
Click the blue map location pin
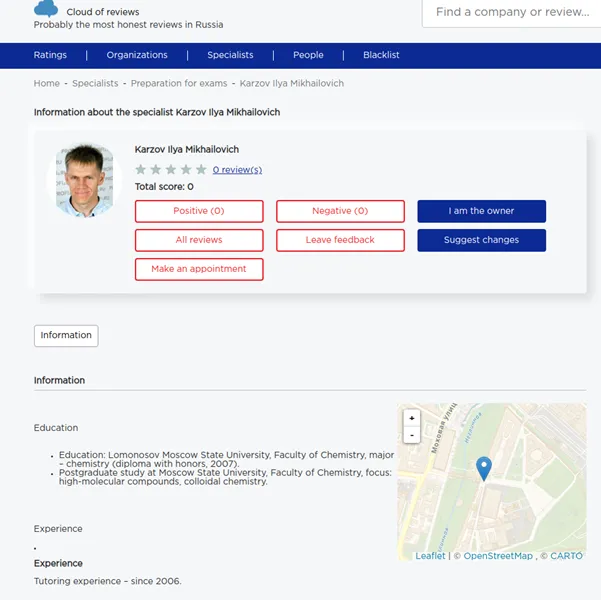[483, 467]
